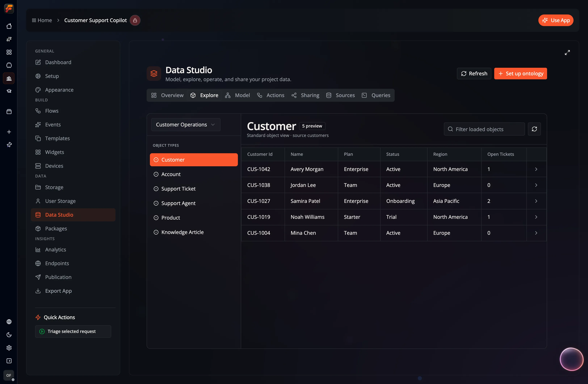Click the app logo in the left rail
588x384 pixels.
click(x=9, y=9)
